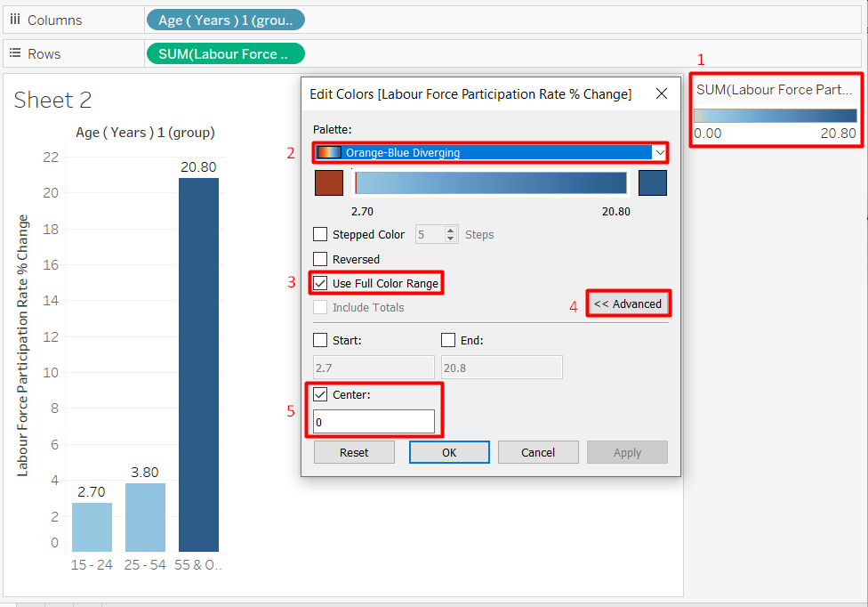868x607 pixels.
Task: Uncheck the Center checkbox
Action: coord(321,394)
